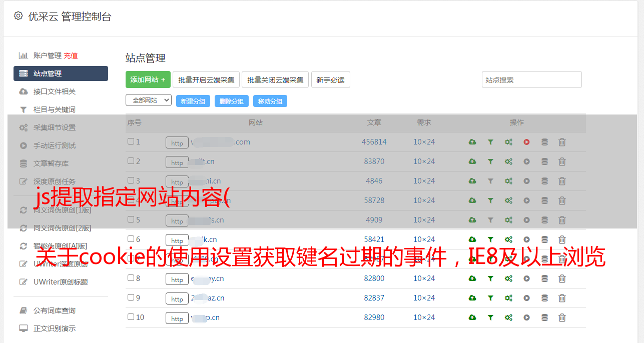The image size is (644, 343).
Task: Click the trash icon in row 5
Action: coord(562,220)
